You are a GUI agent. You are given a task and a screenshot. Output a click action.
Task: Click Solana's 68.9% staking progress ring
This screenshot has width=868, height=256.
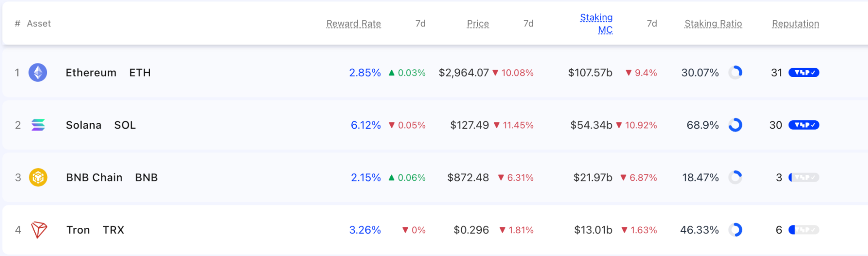[736, 125]
